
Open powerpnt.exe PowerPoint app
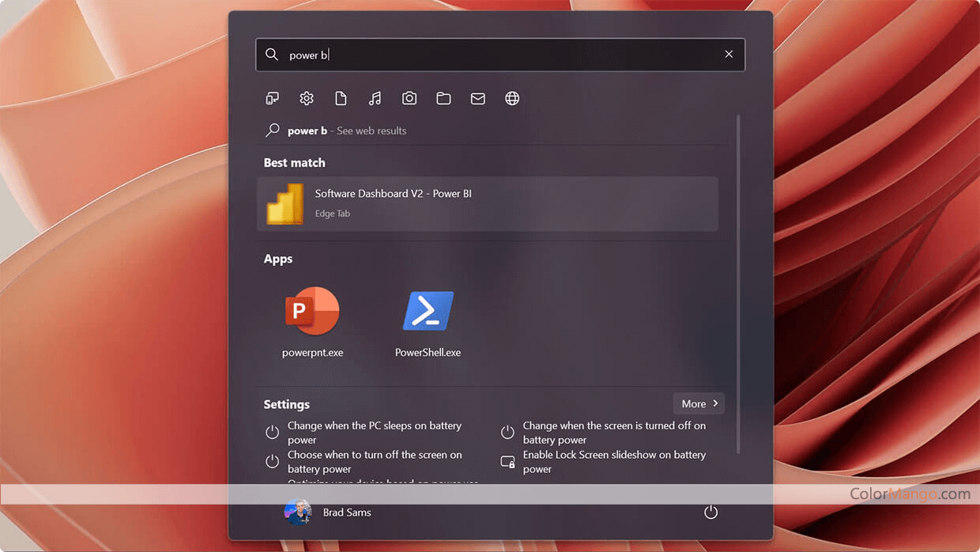312,322
